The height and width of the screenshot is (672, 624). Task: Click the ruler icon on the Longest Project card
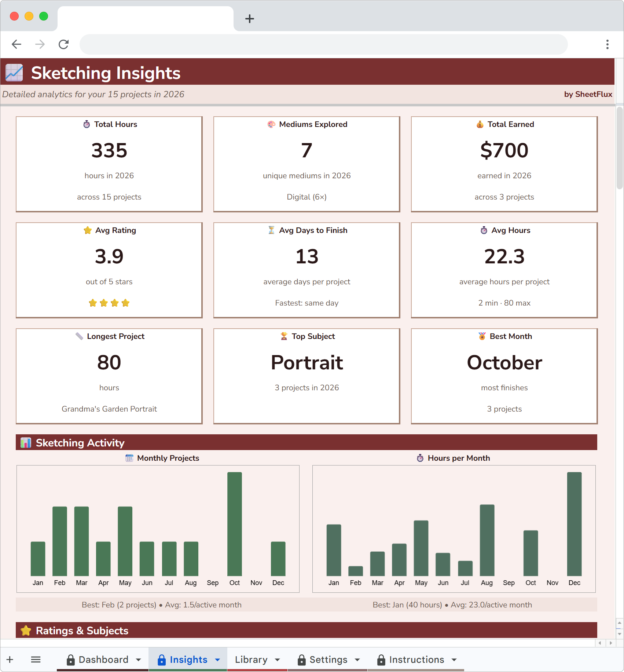[79, 336]
